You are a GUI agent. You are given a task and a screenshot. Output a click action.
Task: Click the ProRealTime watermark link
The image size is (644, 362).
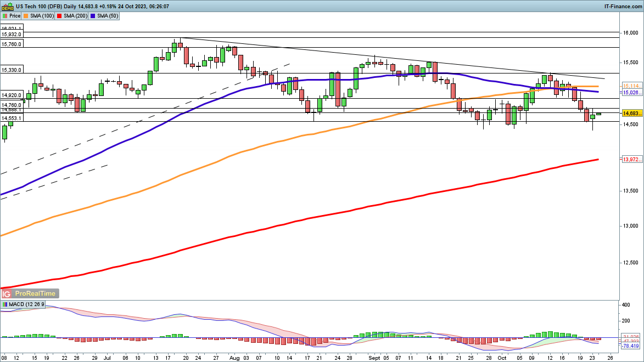point(35,293)
